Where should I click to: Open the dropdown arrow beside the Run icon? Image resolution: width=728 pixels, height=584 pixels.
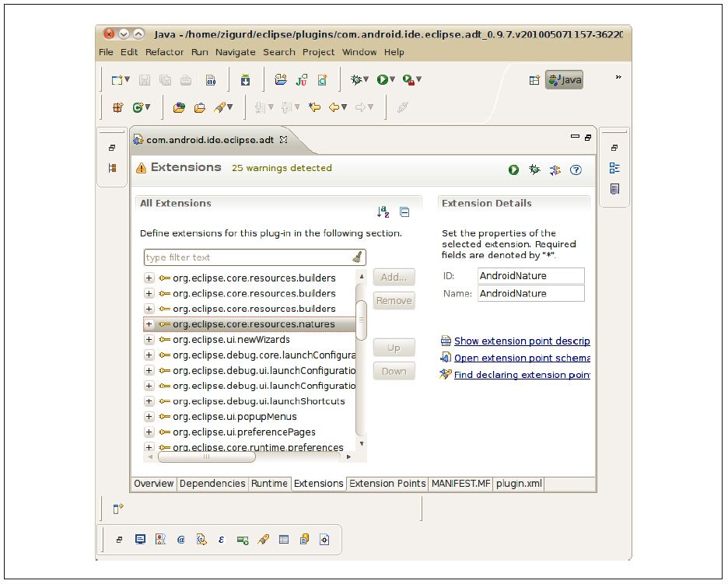pyautogui.click(x=392, y=79)
